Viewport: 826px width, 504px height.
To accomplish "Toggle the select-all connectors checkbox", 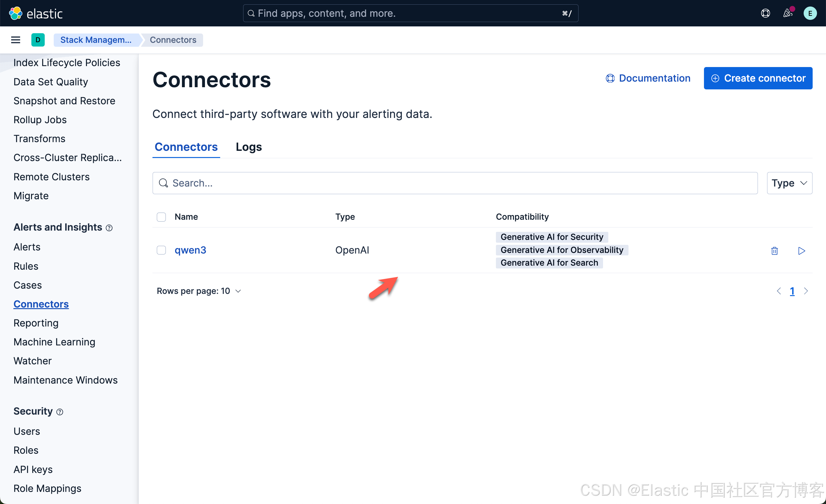I will pos(161,217).
